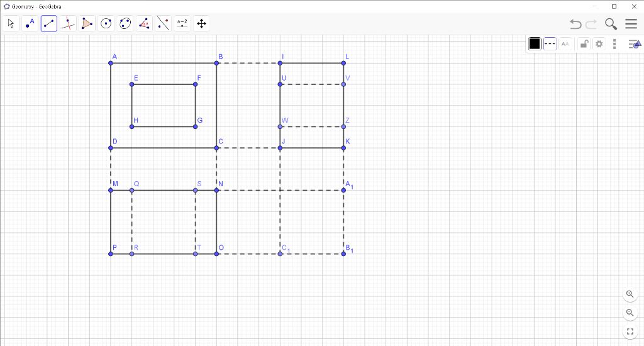Select the Ellipse conic tool
The height and width of the screenshot is (346, 644).
pos(125,23)
